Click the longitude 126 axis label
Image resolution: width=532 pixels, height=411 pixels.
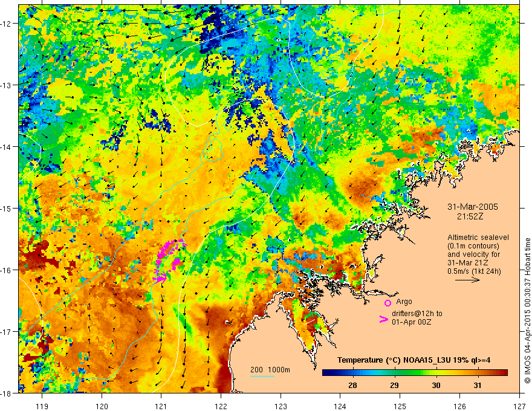[x=459, y=406]
